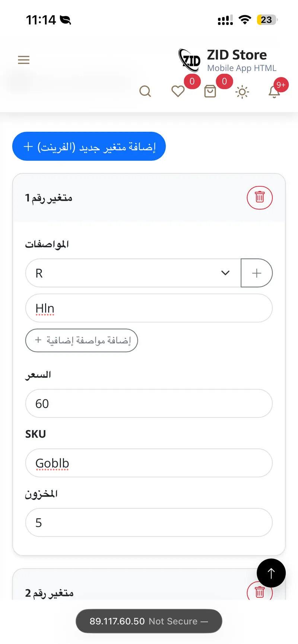
Task: Click the ZID Store logo
Action: click(190, 60)
